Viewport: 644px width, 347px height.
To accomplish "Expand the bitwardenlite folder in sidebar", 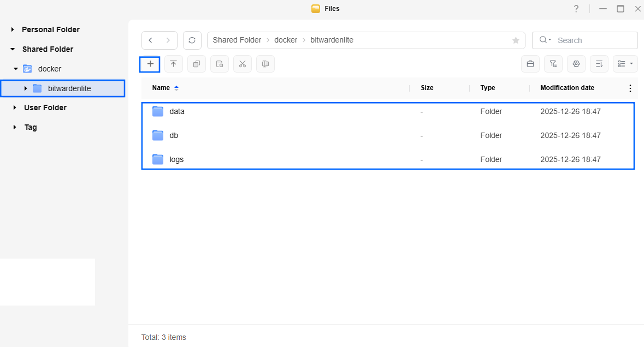I will click(26, 88).
